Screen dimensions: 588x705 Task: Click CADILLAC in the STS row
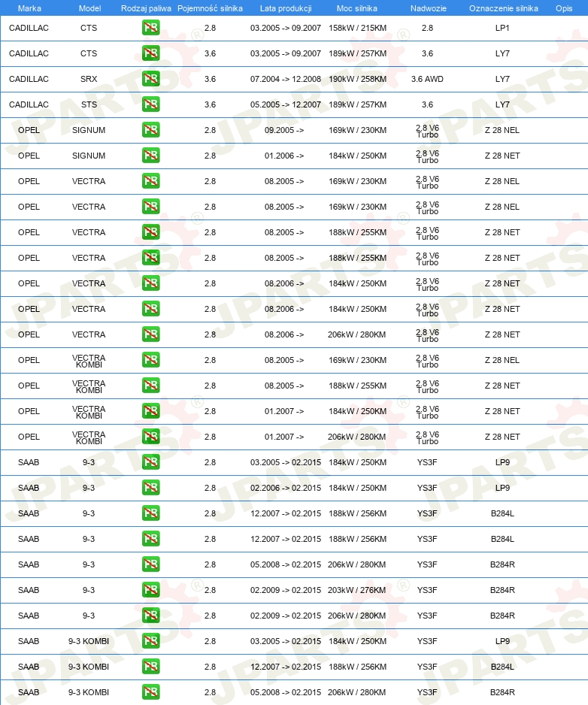[29, 104]
